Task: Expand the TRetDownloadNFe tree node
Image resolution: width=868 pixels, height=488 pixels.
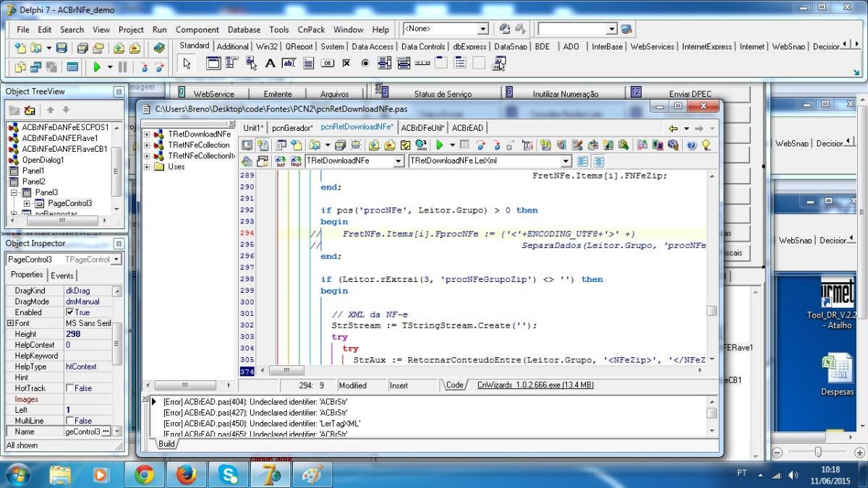Action: [148, 134]
